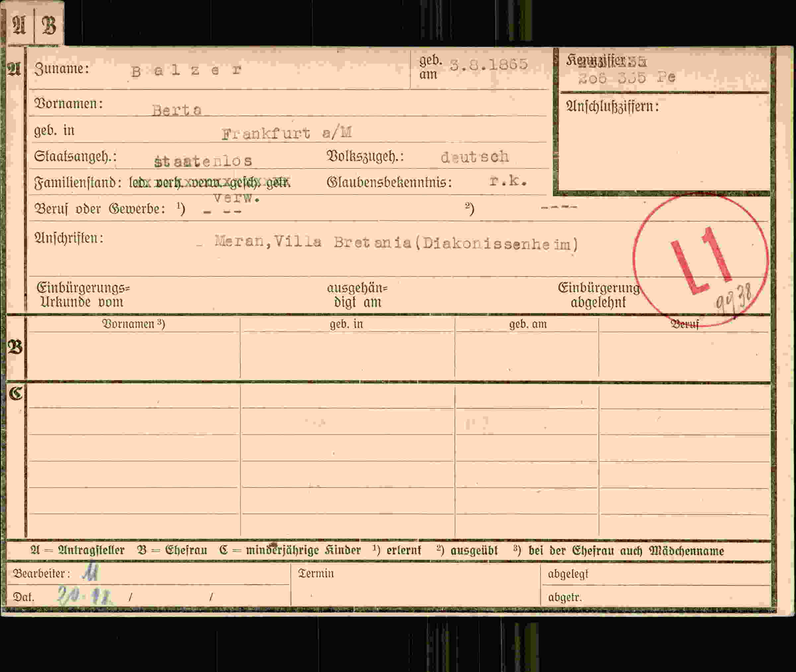Select the "Familienstand:" label

(78, 183)
